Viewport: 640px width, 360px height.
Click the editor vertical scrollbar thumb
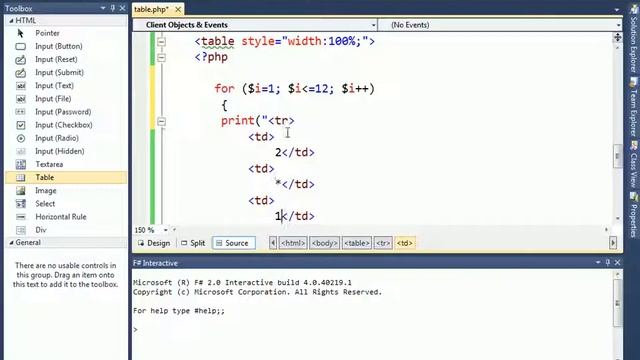click(x=617, y=156)
